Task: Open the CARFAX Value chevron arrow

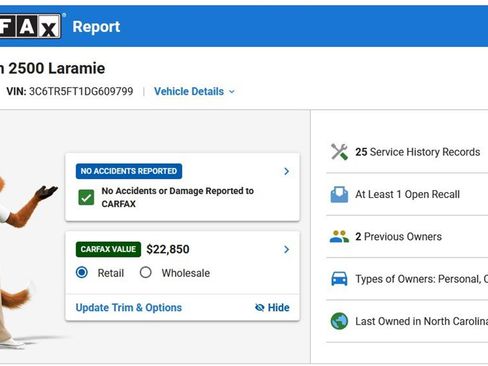Action: (286, 249)
